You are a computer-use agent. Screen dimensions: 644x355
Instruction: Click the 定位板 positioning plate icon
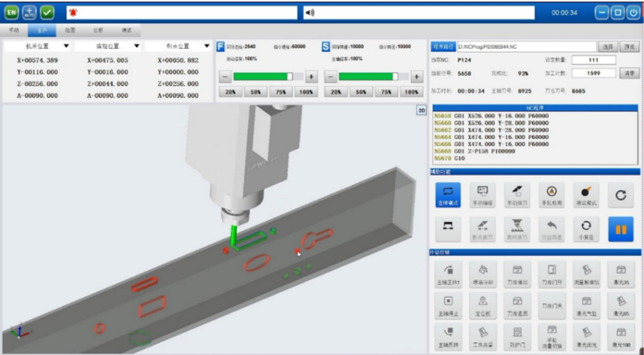pyautogui.click(x=482, y=303)
